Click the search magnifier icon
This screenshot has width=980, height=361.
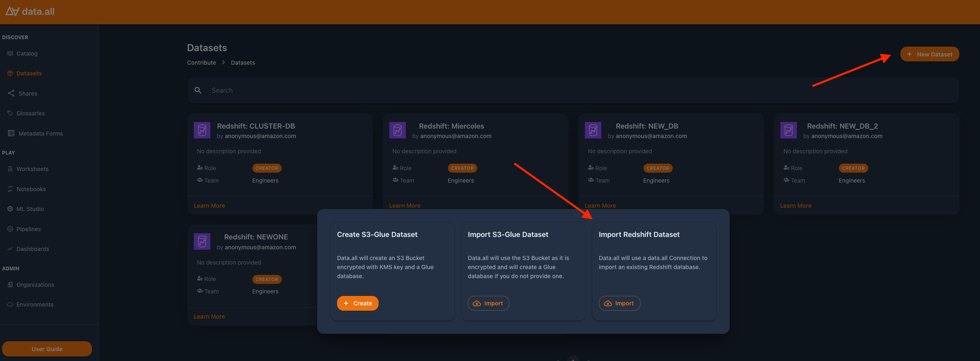(198, 90)
